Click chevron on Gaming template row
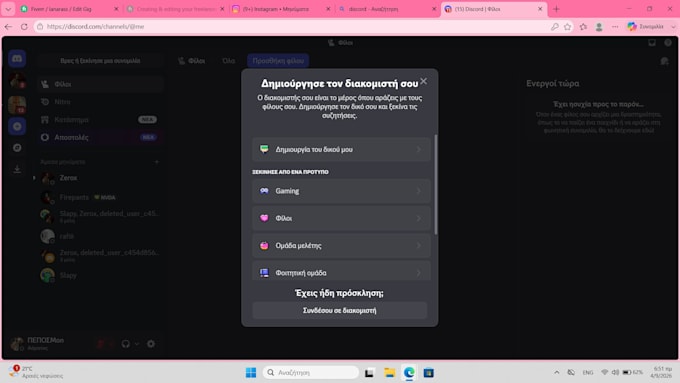This screenshot has width=680, height=383. pyautogui.click(x=418, y=191)
